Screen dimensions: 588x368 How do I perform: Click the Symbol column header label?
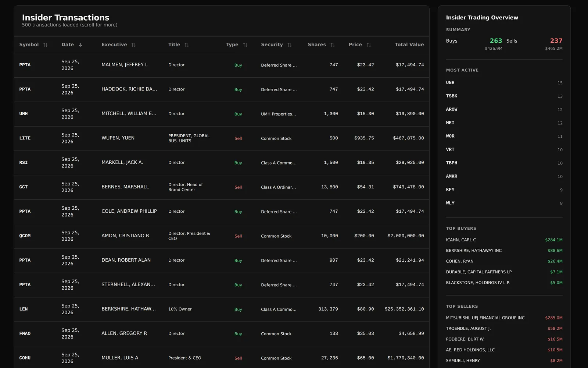click(x=29, y=45)
